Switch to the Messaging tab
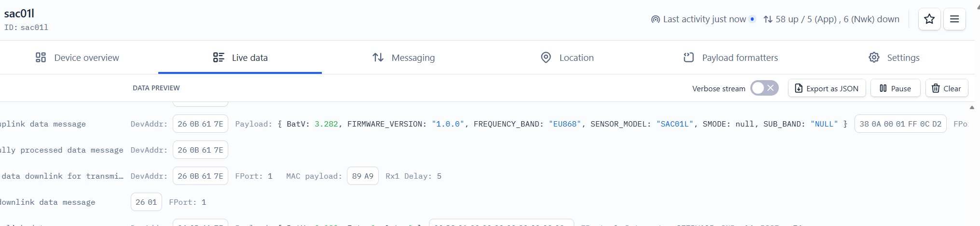Image resolution: width=980 pixels, height=226 pixels. [x=403, y=57]
